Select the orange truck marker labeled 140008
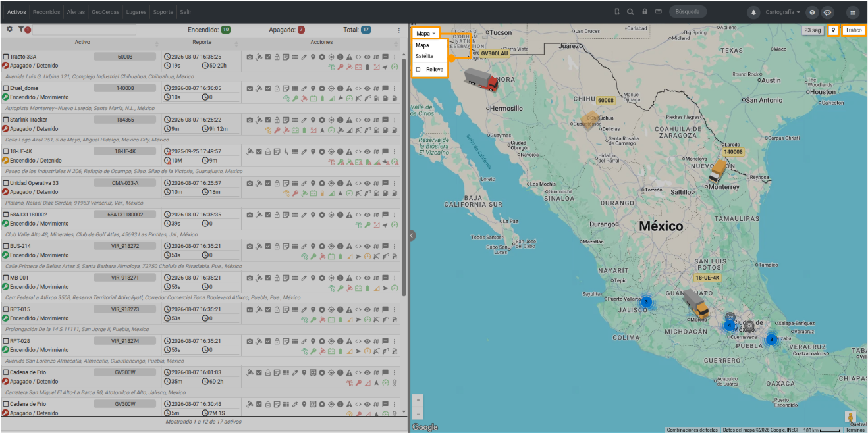The width and height of the screenshot is (868, 433). 717,170
